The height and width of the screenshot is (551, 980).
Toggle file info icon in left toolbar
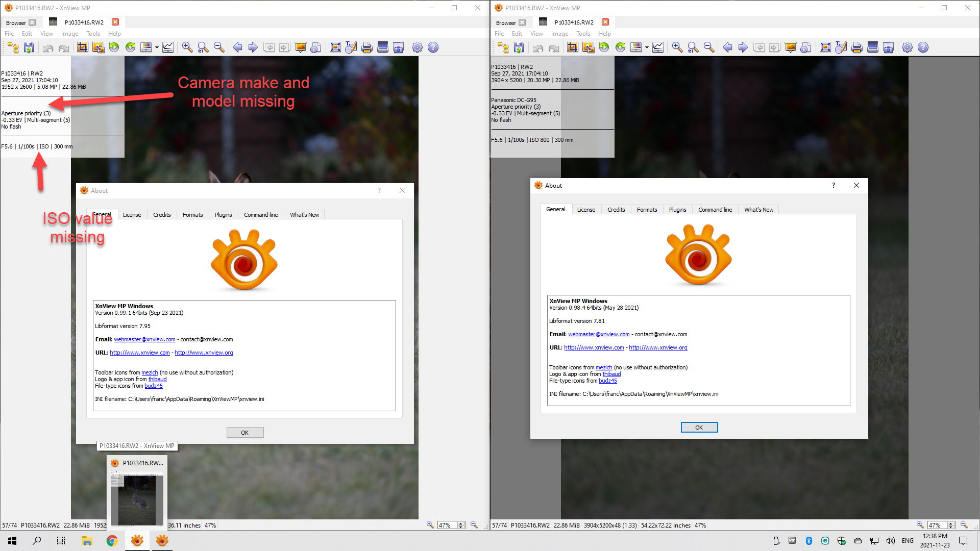tap(315, 47)
